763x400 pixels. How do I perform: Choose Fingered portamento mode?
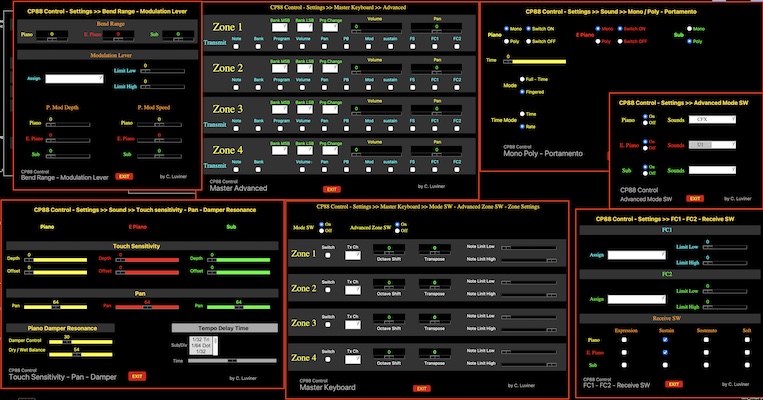[x=522, y=91]
